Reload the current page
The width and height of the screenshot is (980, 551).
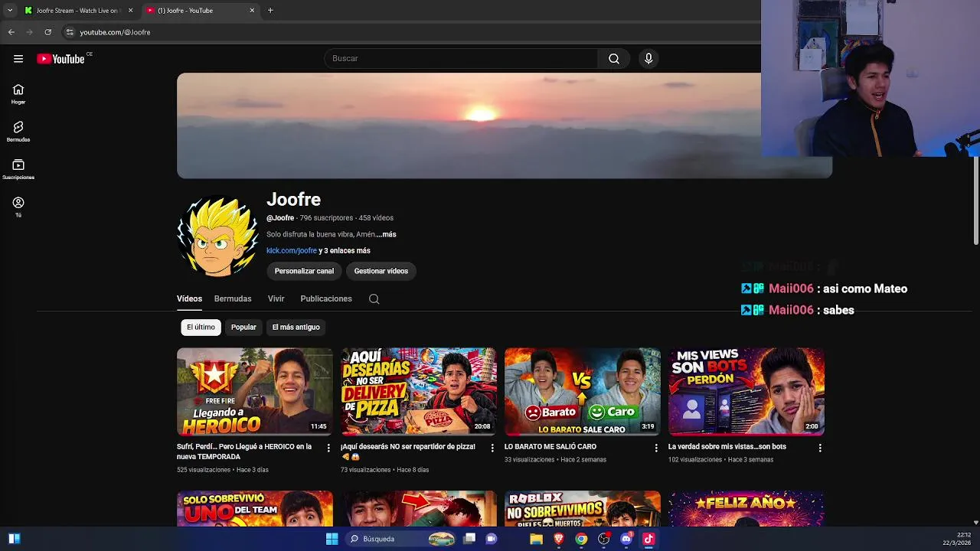click(x=47, y=32)
